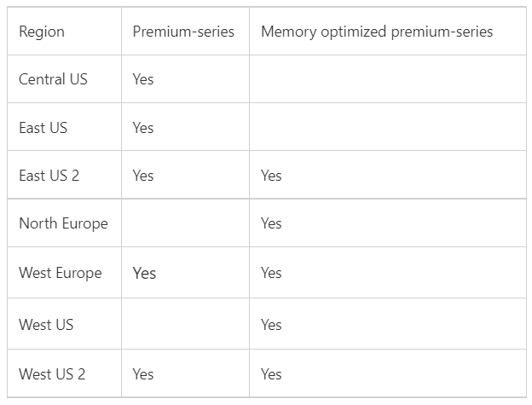Select the East US region cell

pos(43,128)
